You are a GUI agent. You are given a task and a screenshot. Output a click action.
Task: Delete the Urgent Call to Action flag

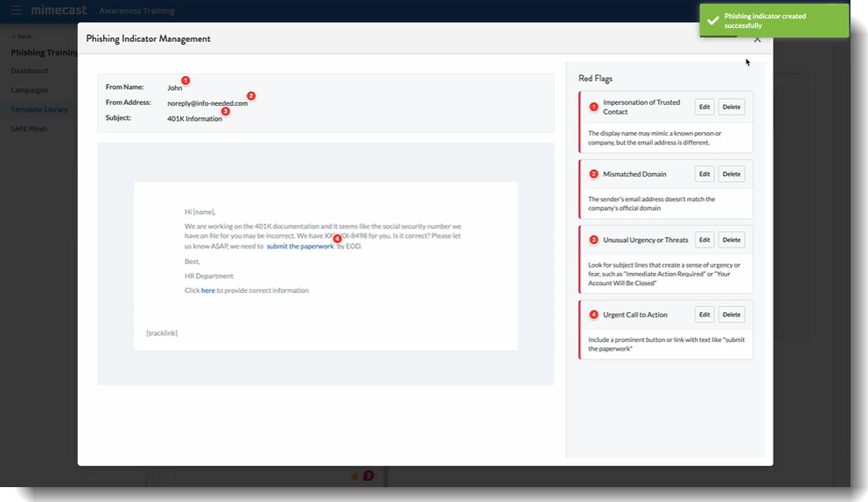[731, 315]
